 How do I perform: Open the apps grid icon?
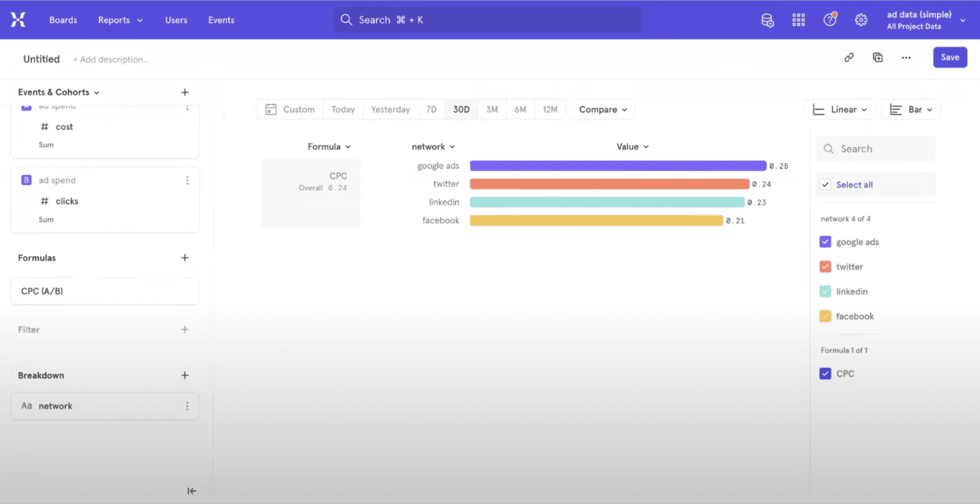798,20
